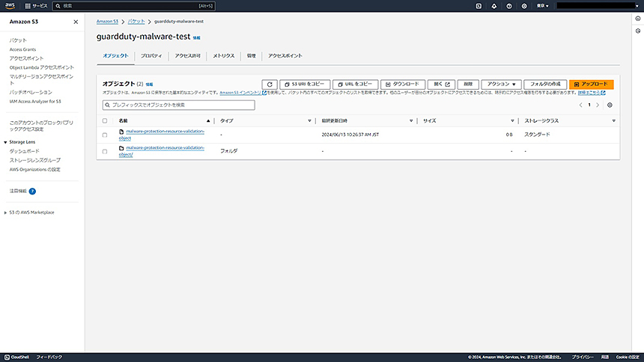644x362 pixels.
Task: Select all objects checkbox in header
Action: point(105,120)
